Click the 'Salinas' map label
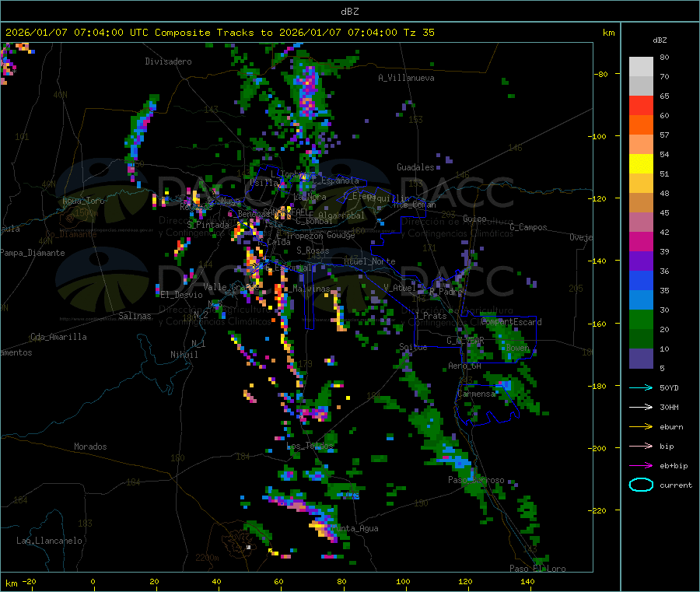 (135, 316)
